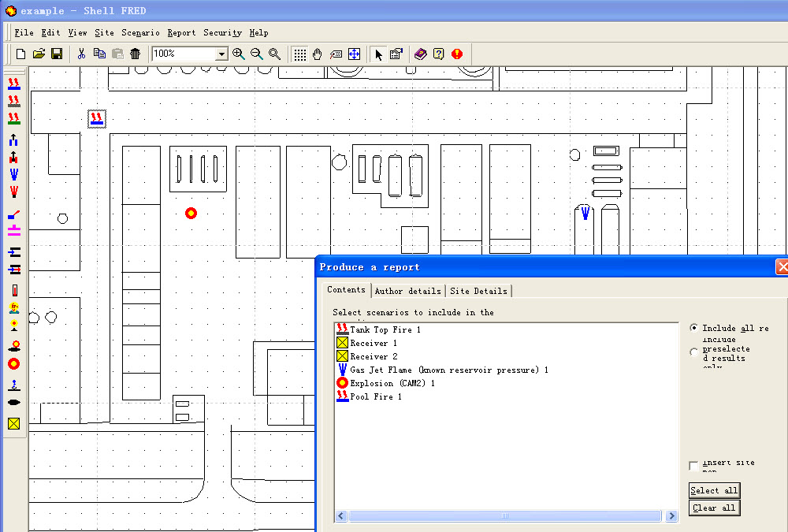
Task: Open the Edit menu
Action: coord(50,32)
